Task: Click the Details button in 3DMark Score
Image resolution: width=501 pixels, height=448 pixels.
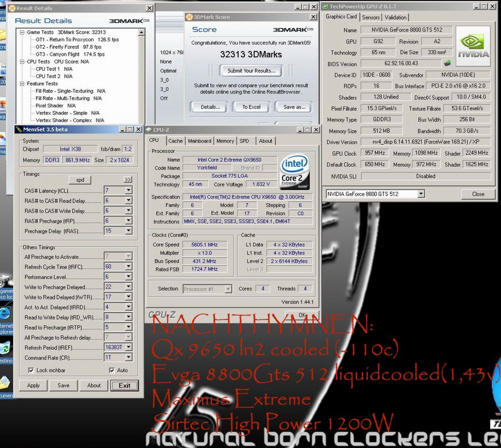Action: tap(210, 107)
